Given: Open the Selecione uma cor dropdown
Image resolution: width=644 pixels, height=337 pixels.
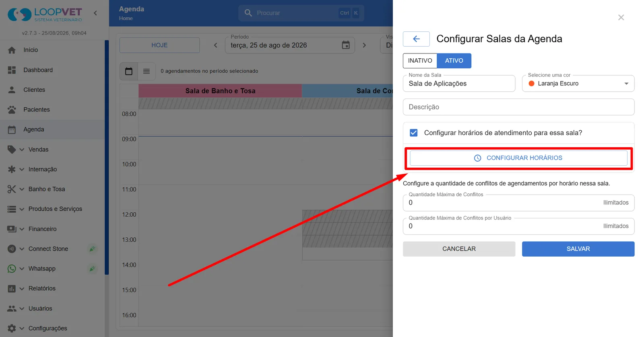Looking at the screenshot, I should point(578,84).
